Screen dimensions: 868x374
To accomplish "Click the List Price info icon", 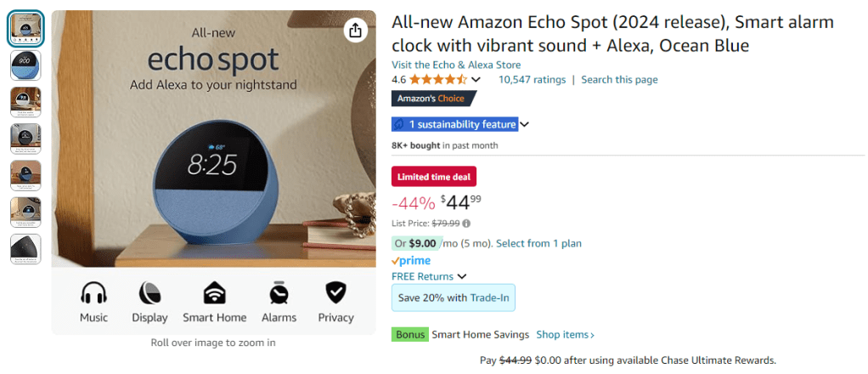I will pos(466,224).
